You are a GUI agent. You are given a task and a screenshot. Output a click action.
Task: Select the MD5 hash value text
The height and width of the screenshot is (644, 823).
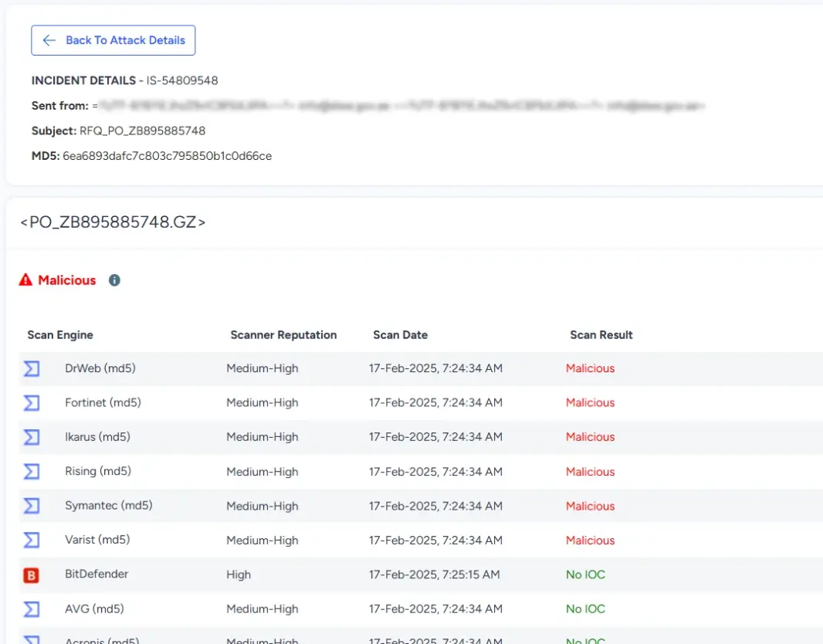[x=167, y=156]
